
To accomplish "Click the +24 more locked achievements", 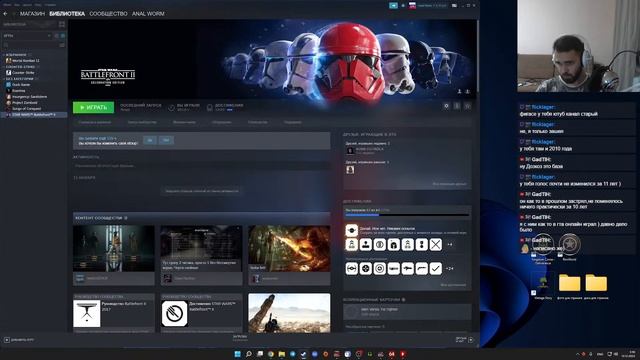I will click(449, 269).
